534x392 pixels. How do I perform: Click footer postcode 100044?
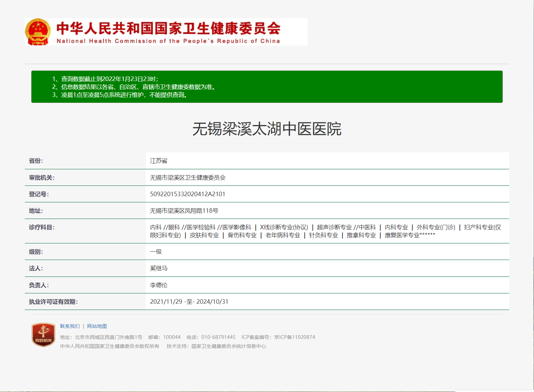point(172,337)
